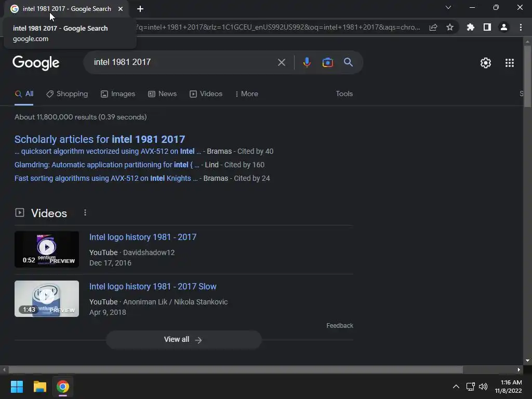Toggle Chrome side panel
532x399 pixels.
coord(487,27)
